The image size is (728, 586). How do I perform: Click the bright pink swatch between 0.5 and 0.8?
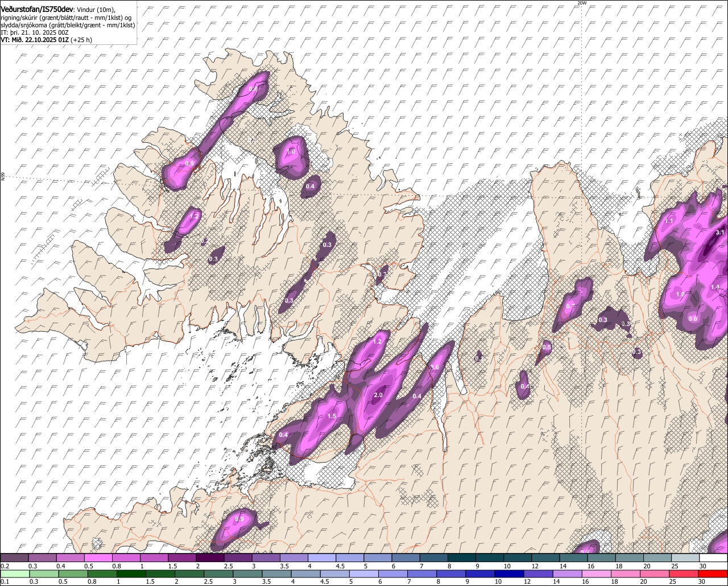[x=98, y=558]
